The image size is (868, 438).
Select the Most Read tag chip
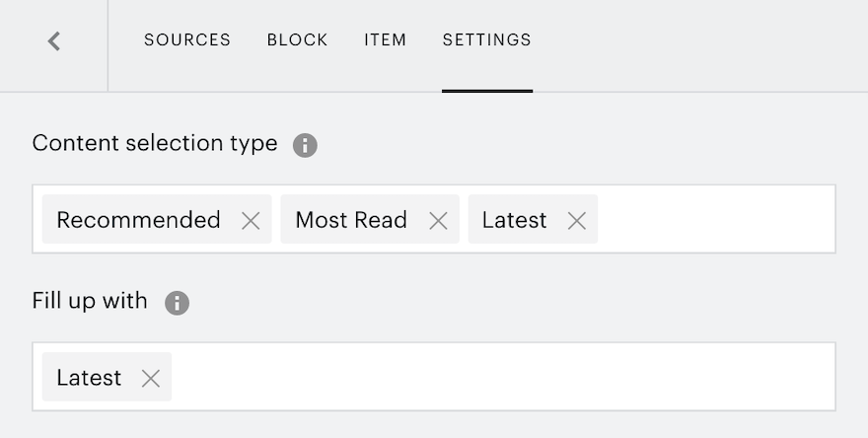pyautogui.click(x=351, y=220)
